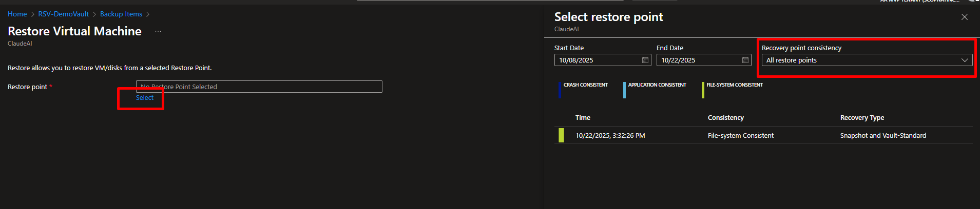This screenshot has height=209, width=980.
Task: Click the File-System Consistent legend color bar
Action: [x=703, y=90]
